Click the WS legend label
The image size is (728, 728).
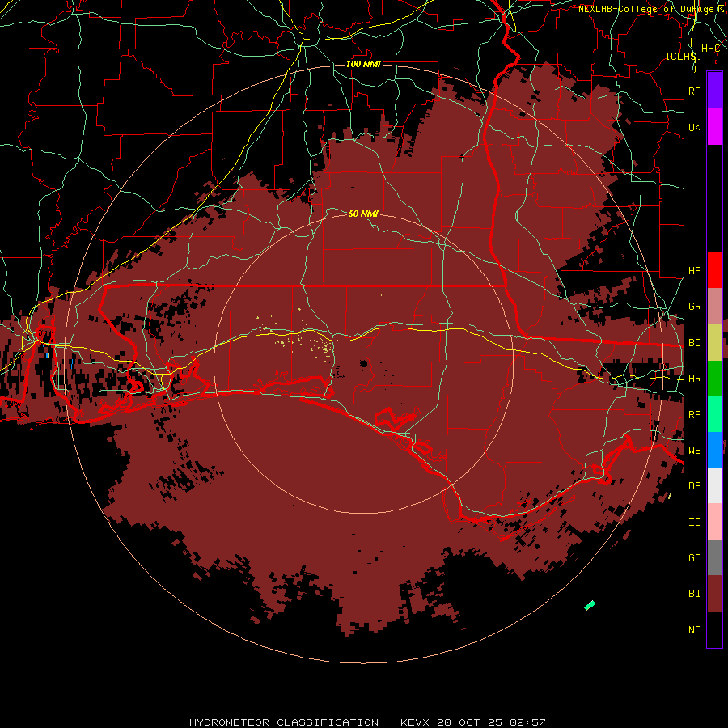pyautogui.click(x=694, y=450)
